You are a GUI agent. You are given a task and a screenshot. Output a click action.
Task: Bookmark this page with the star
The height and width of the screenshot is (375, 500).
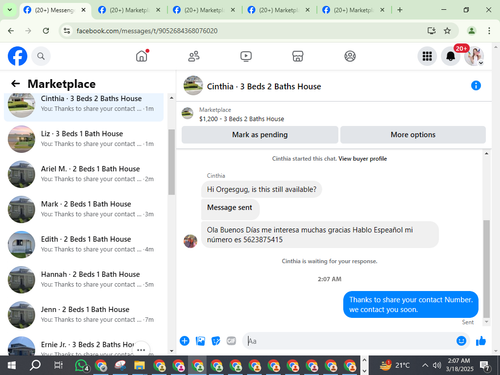coord(447,31)
